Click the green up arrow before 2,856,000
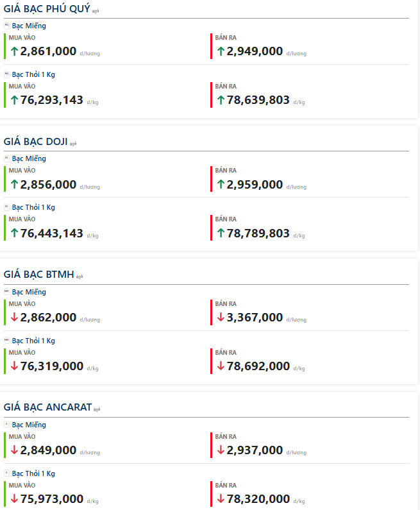This screenshot has height=510, width=420. [14, 184]
